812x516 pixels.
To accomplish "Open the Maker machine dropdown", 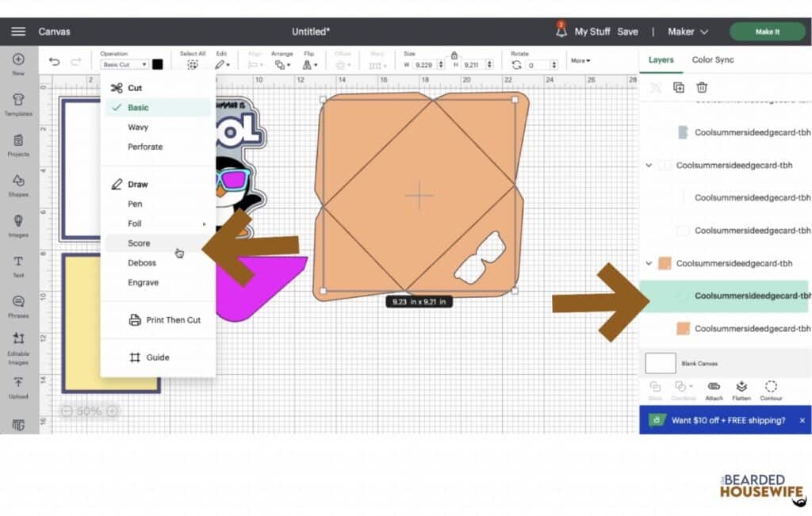I will [688, 32].
